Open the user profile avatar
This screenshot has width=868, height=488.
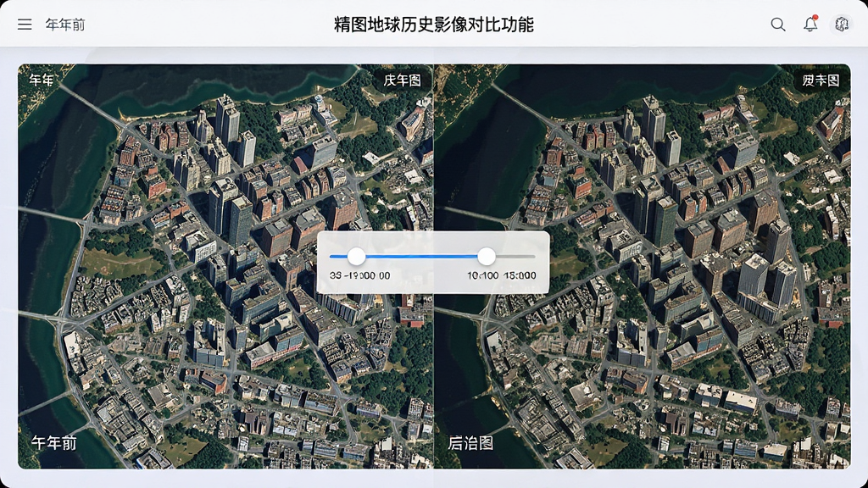tap(842, 25)
